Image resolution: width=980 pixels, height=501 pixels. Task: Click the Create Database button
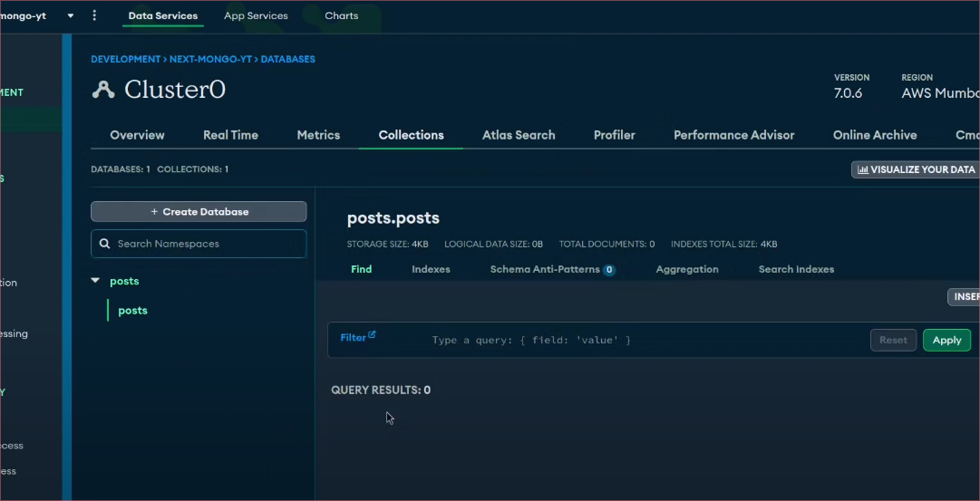pyautogui.click(x=199, y=212)
